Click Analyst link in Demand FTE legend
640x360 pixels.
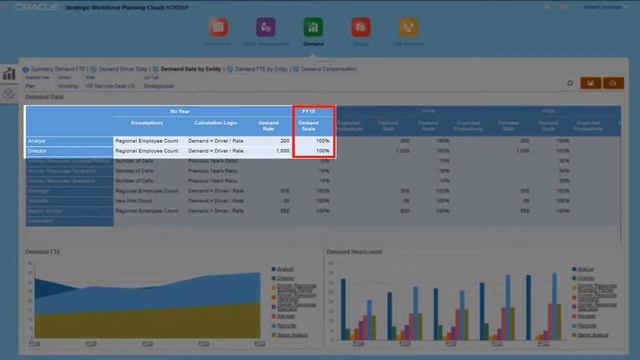tap(285, 269)
